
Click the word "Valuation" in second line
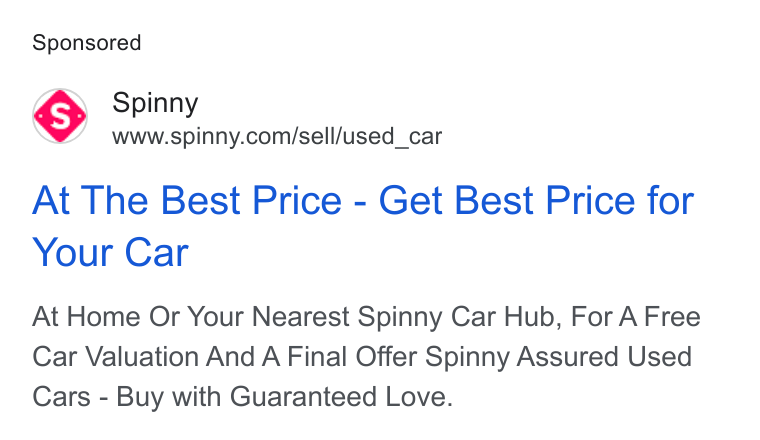click(x=142, y=357)
